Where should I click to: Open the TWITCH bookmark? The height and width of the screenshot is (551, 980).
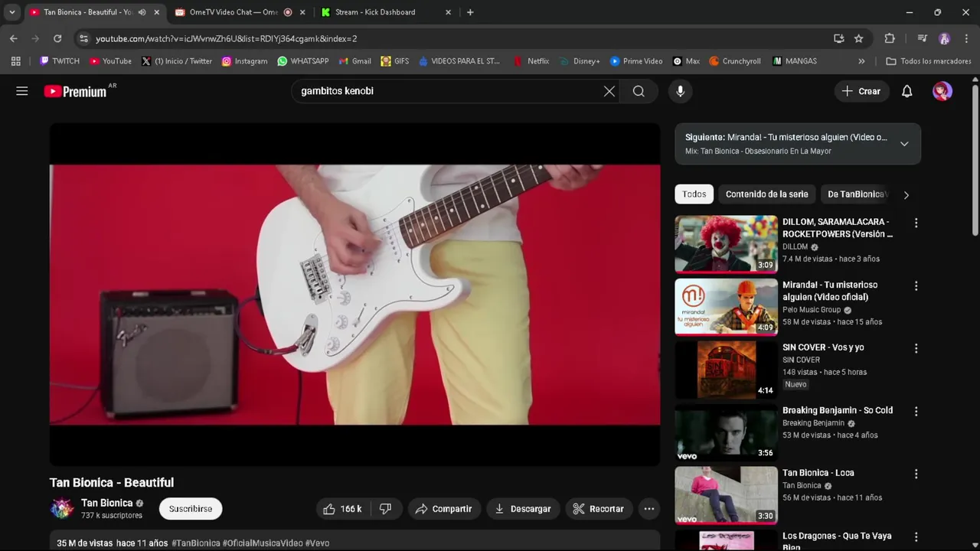(x=60, y=61)
